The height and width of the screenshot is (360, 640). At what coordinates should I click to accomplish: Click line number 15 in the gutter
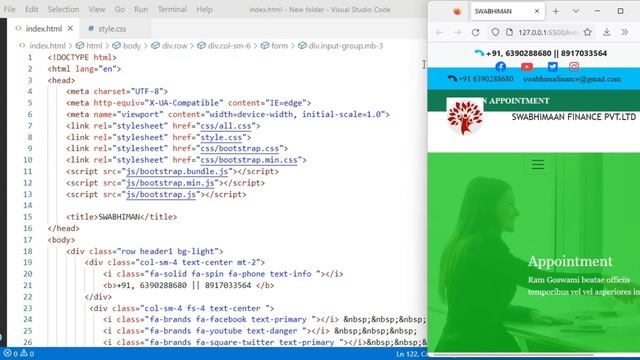click(x=28, y=217)
